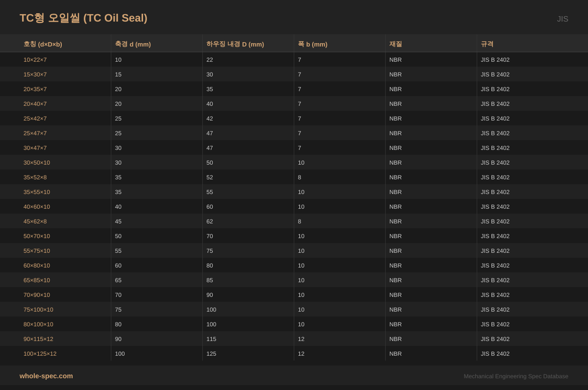Click JIS B 2402 in the 90×115×12 row

495,339
